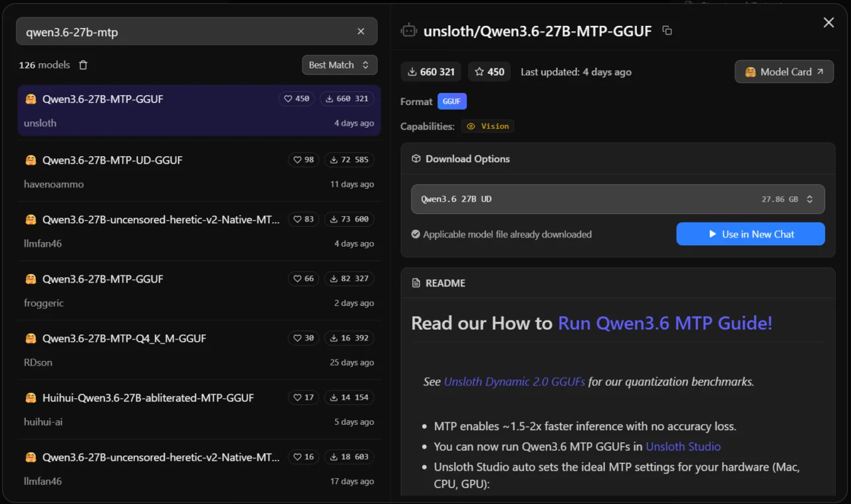Click the heart 450 pill in unsloth list row

point(297,98)
